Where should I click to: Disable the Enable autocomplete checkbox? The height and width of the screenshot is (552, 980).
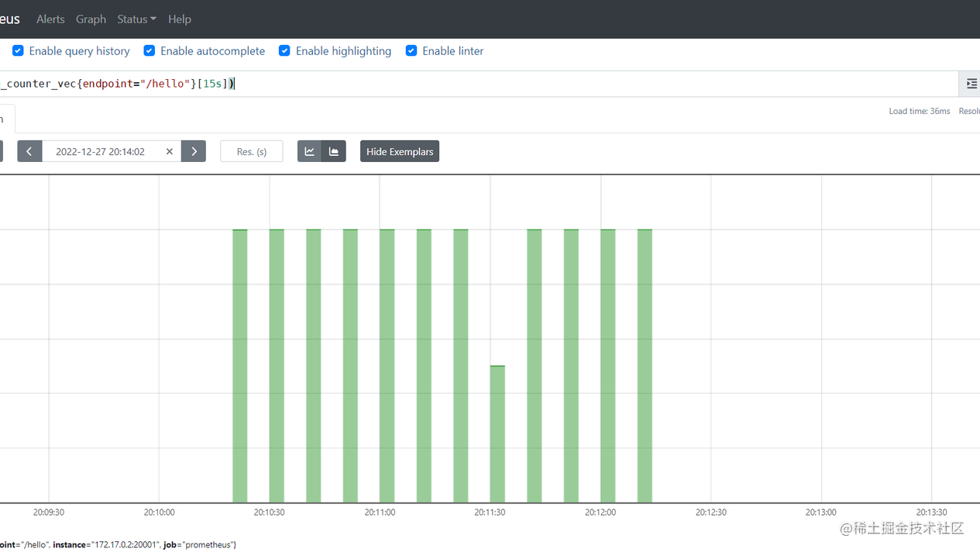point(149,50)
